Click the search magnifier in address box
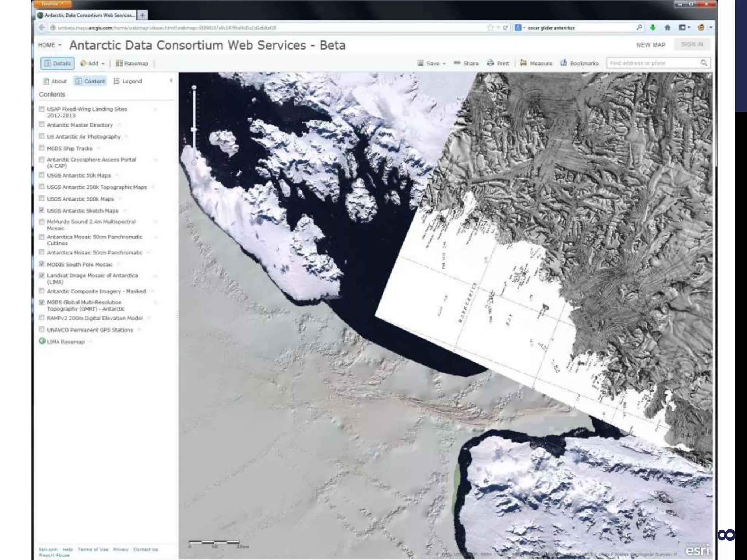 (x=704, y=63)
